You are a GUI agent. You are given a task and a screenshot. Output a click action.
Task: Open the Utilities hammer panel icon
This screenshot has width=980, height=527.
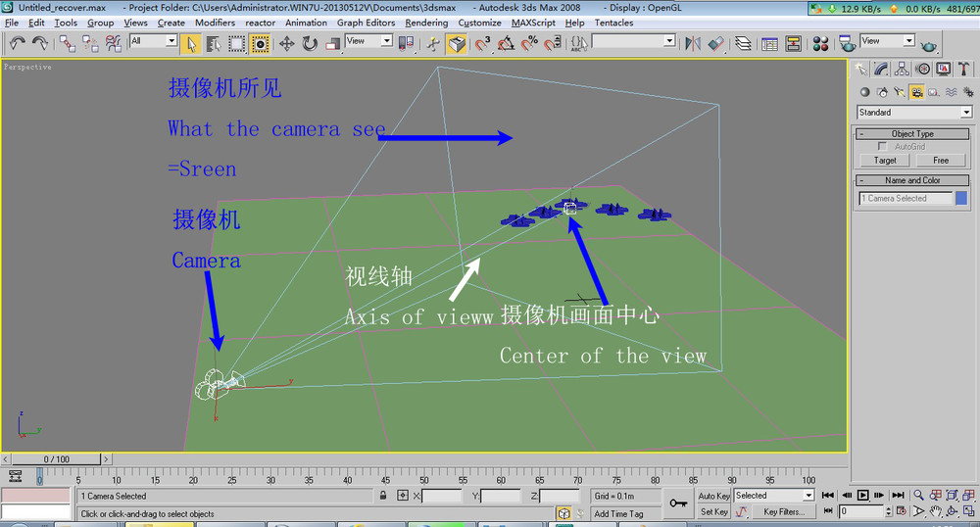963,69
